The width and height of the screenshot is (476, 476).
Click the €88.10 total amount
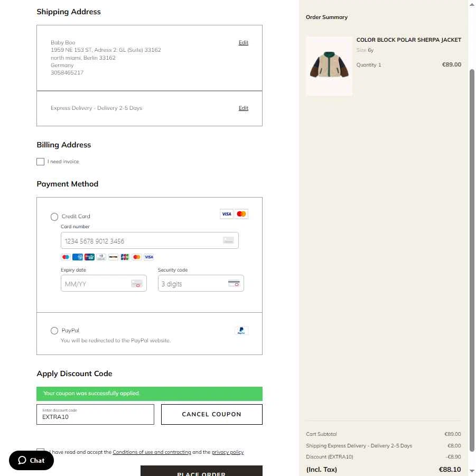point(450,469)
